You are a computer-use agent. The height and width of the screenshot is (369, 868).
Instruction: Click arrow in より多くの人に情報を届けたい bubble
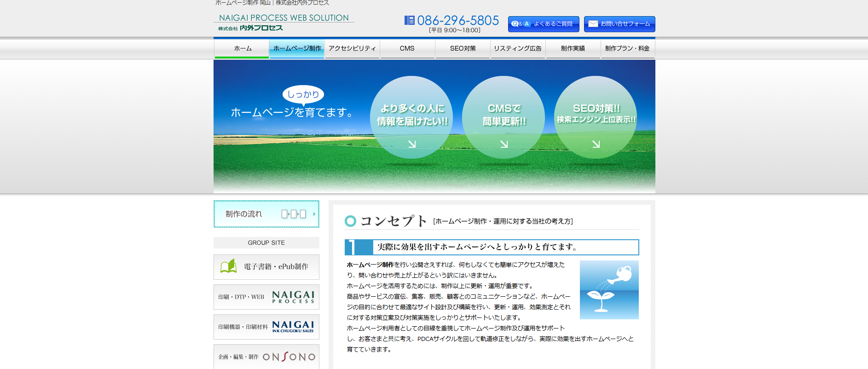click(412, 144)
